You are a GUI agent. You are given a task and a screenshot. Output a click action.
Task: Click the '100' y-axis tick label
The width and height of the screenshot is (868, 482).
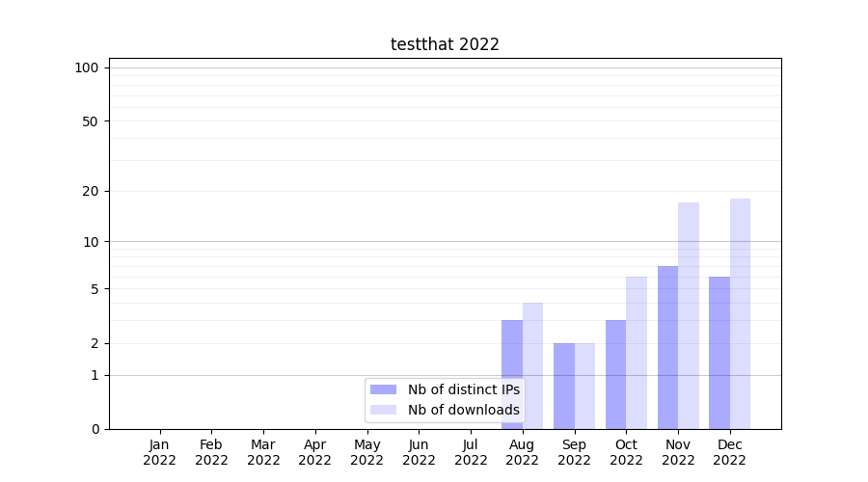87,67
